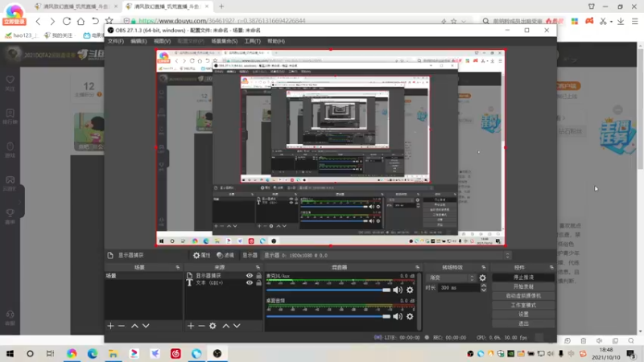Add a new source with the plus icon
Viewport: 644px width, 362px height.
pyautogui.click(x=191, y=326)
